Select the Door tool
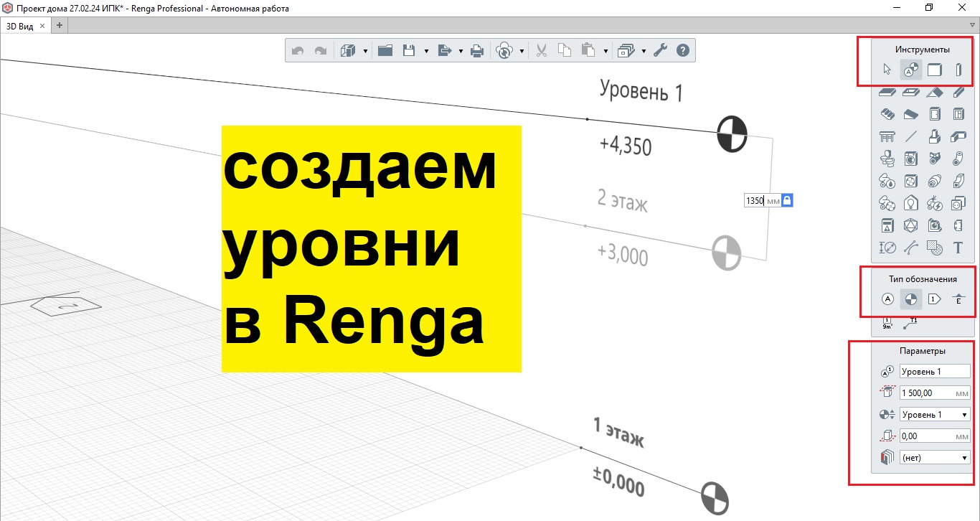The height and width of the screenshot is (521, 980). pos(934,114)
